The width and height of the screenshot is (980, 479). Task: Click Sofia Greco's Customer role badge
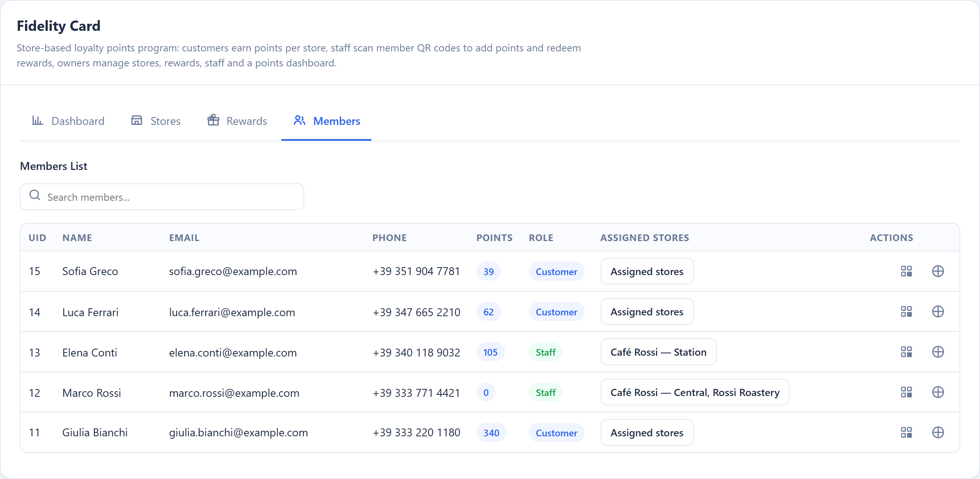tap(556, 272)
